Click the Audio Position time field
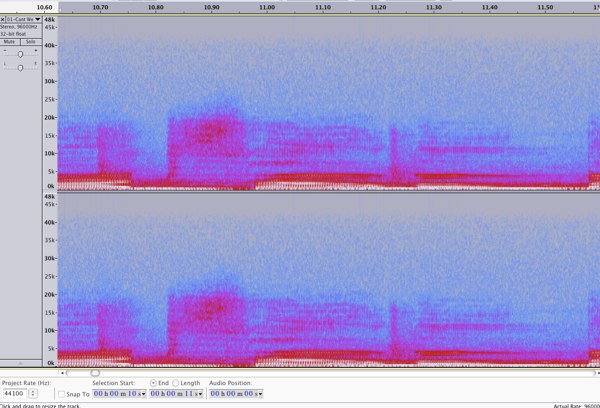The width and height of the screenshot is (600, 408). pos(234,393)
